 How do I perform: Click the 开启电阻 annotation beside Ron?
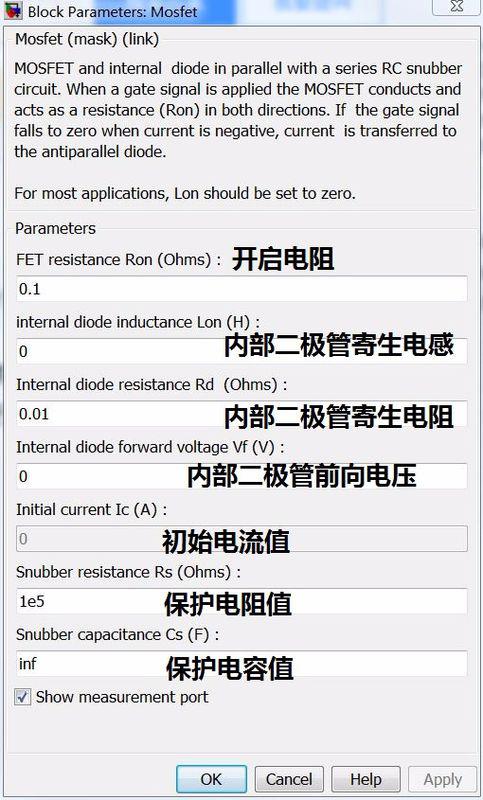pos(283,259)
